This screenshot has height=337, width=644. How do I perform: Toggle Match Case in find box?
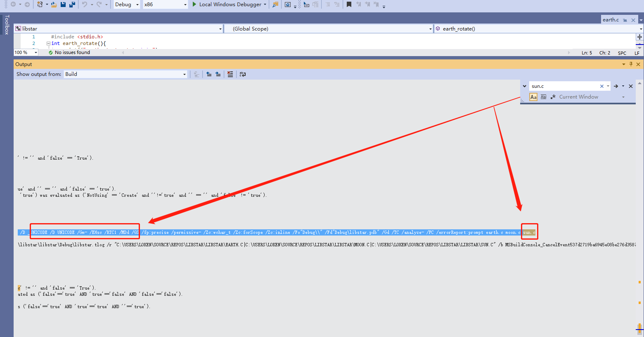533,97
